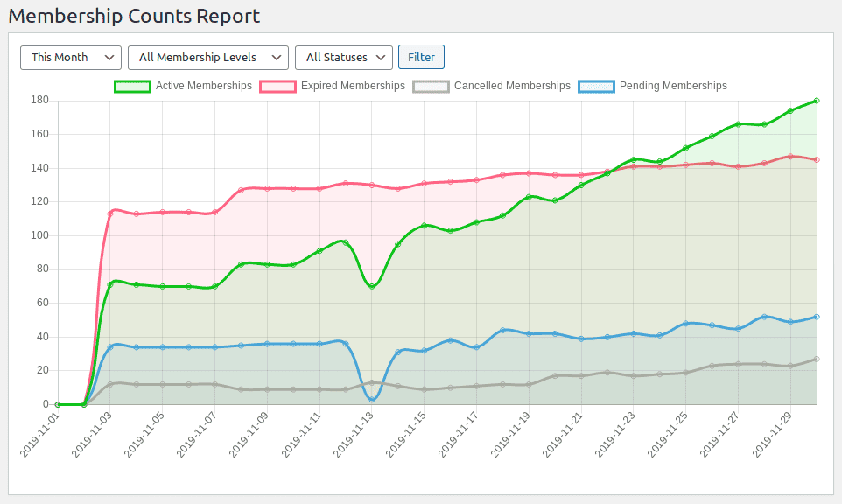Click the Filter button
Image resolution: width=842 pixels, height=504 pixels.
[x=421, y=57]
